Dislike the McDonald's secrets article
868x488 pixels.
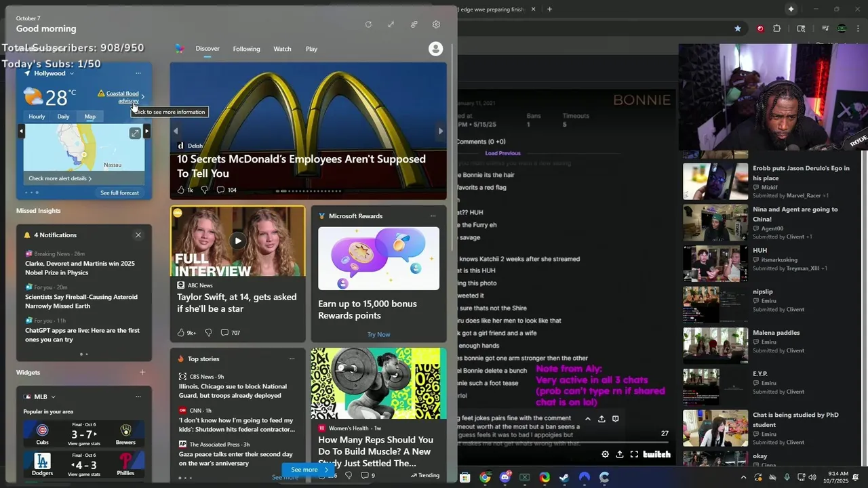(204, 190)
